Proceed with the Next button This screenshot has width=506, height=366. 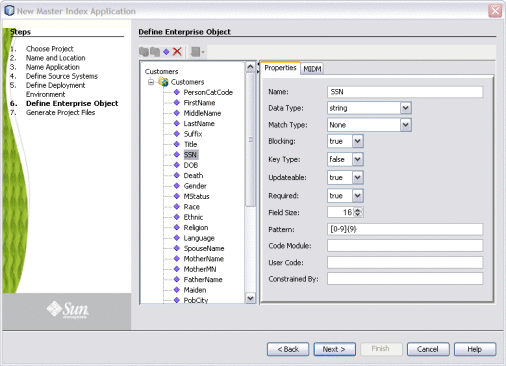point(335,349)
